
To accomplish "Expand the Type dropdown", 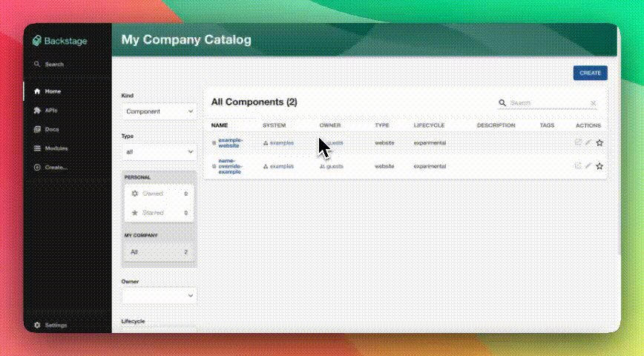I will (159, 151).
